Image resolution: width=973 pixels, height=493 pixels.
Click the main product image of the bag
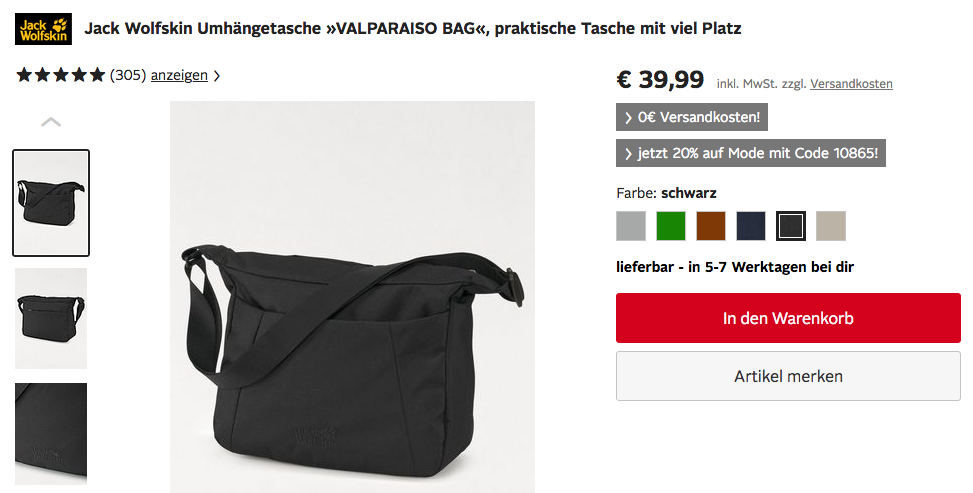pyautogui.click(x=352, y=297)
